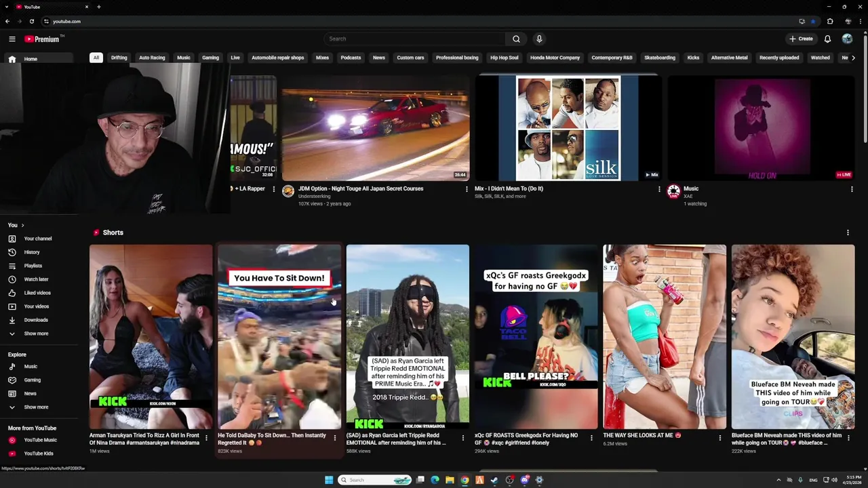Screen dimensions: 868x488
Task: Select the Gaming filter chip
Action: click(x=210, y=58)
